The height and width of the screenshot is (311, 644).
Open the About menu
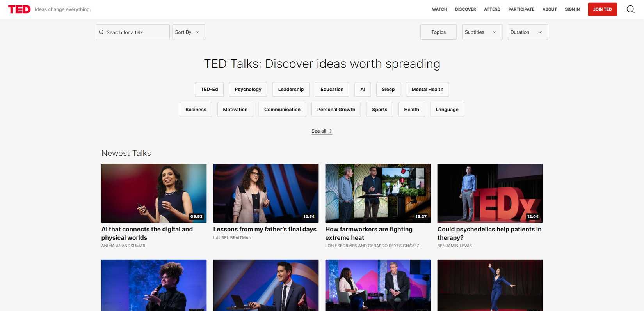550,9
